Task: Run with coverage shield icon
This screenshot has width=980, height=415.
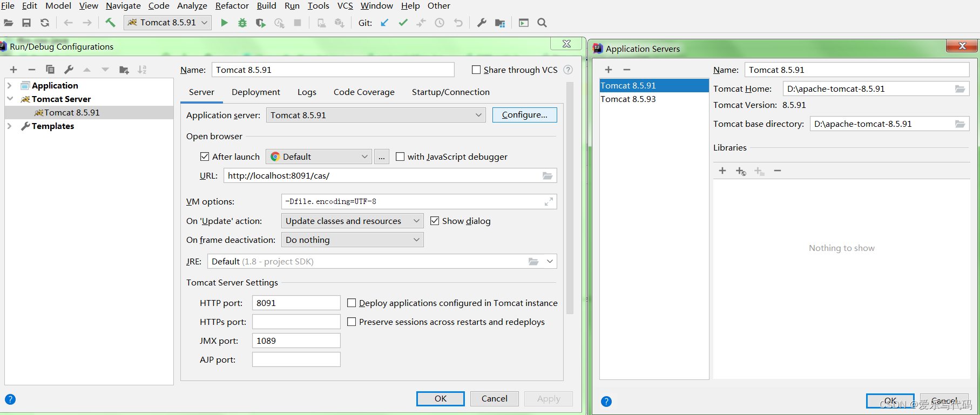Action: [261, 23]
